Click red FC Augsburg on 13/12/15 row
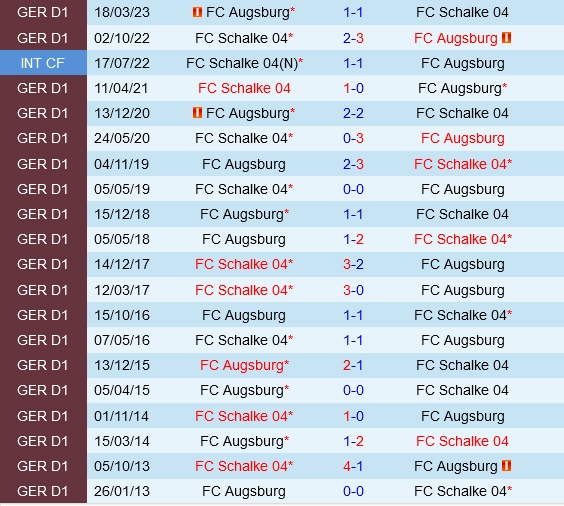The width and height of the screenshot is (564, 506). (x=244, y=365)
